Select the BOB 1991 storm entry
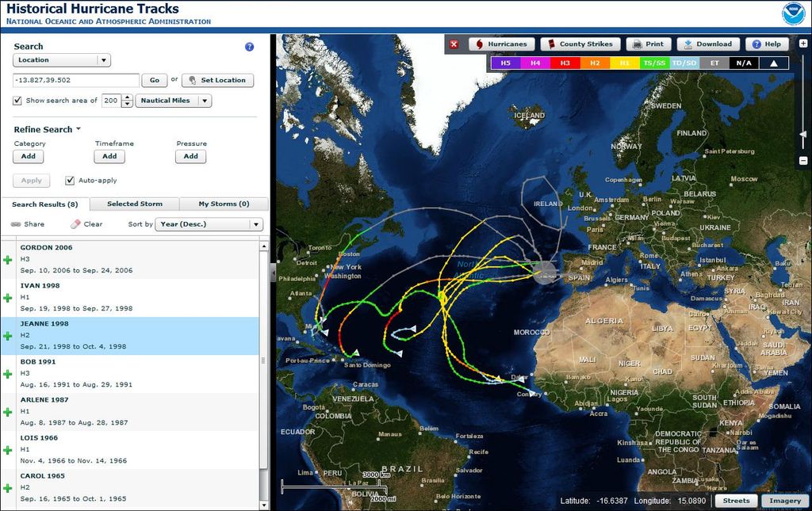The image size is (812, 511). coord(130,374)
